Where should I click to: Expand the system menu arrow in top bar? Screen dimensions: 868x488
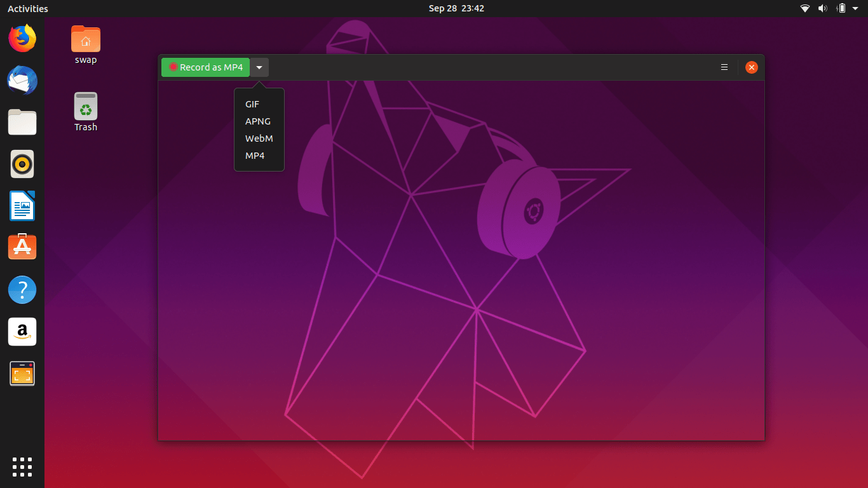click(855, 8)
